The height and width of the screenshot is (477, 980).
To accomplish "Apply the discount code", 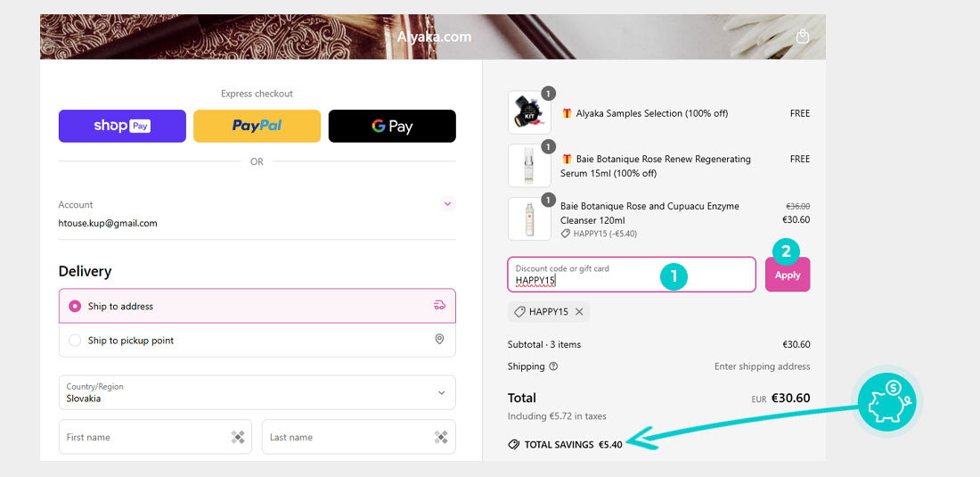I will click(x=788, y=275).
